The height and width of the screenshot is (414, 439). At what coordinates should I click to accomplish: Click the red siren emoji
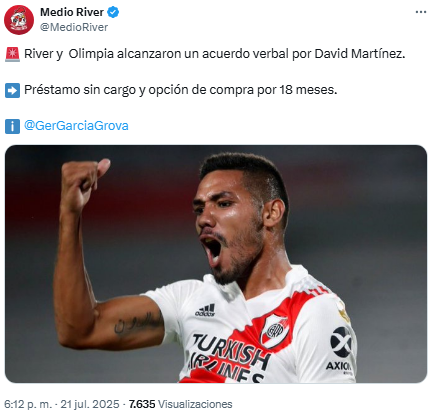click(x=12, y=54)
